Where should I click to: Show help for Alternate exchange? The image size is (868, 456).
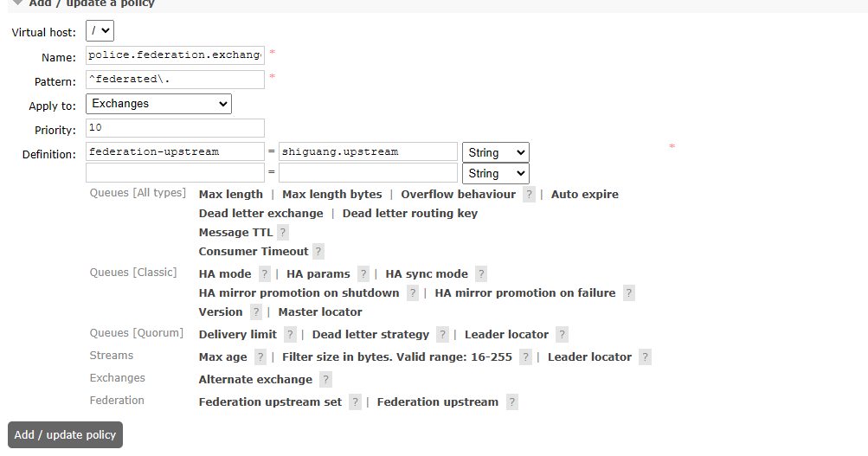click(x=326, y=380)
